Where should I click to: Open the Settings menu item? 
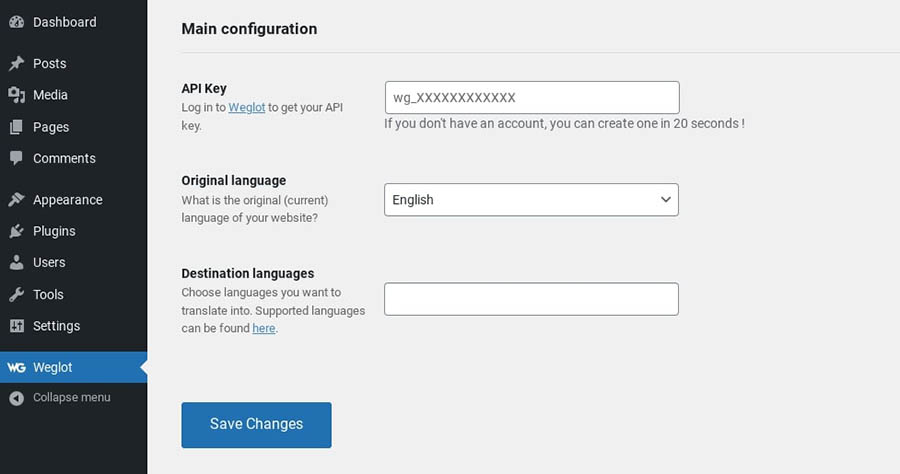tap(56, 326)
